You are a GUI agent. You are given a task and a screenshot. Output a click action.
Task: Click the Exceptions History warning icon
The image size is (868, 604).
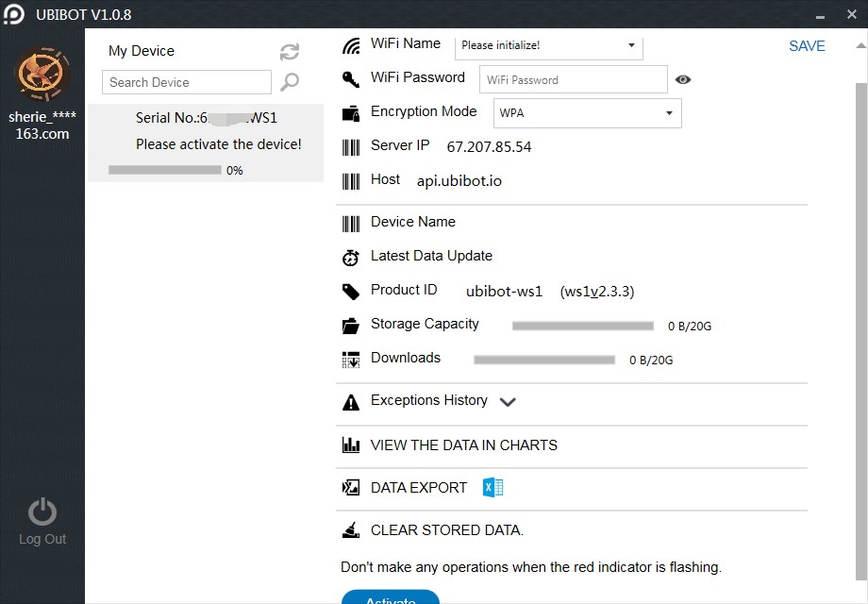(x=350, y=402)
